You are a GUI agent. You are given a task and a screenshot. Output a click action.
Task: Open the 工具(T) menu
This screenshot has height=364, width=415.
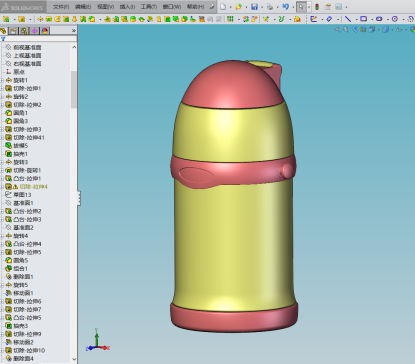[149, 7]
